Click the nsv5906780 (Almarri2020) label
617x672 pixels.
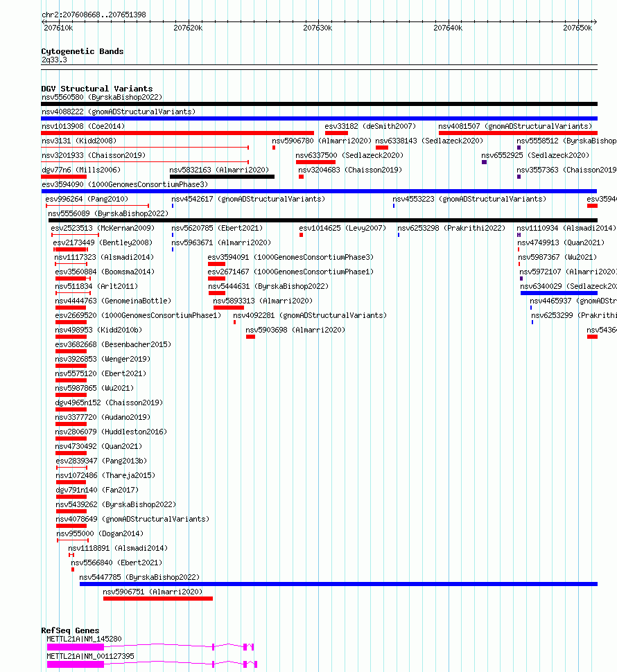322,141
